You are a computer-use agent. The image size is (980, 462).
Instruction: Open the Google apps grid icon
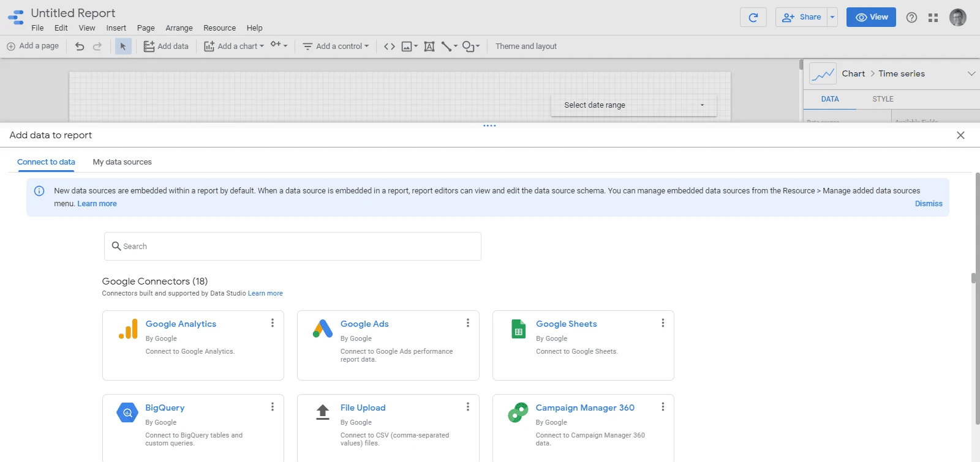(933, 18)
